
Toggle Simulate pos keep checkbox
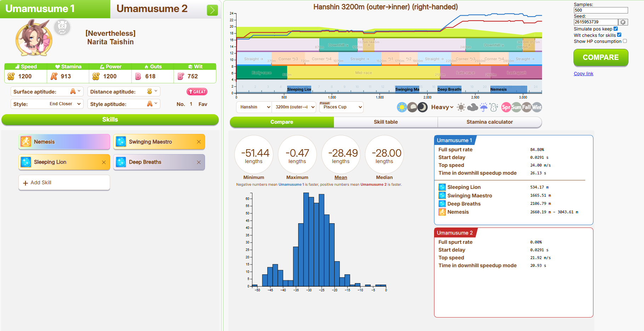tap(616, 29)
